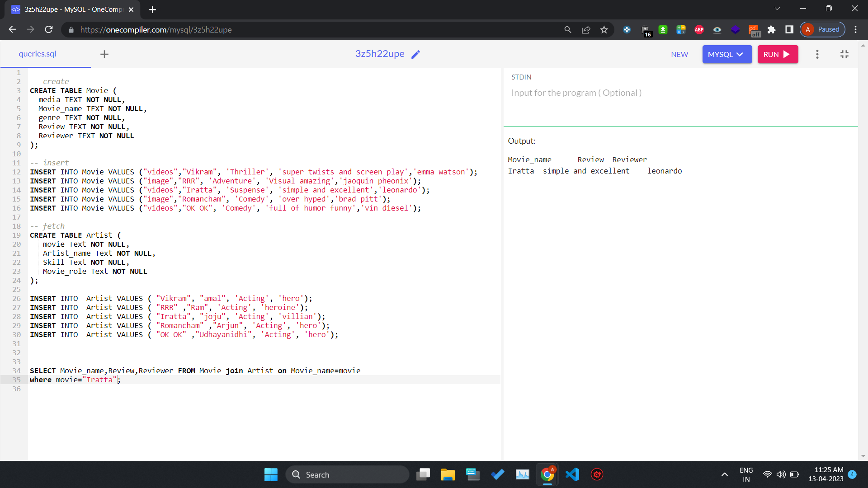Screen dimensions: 868x488
Task: Open a new browser tab
Action: [x=152, y=9]
